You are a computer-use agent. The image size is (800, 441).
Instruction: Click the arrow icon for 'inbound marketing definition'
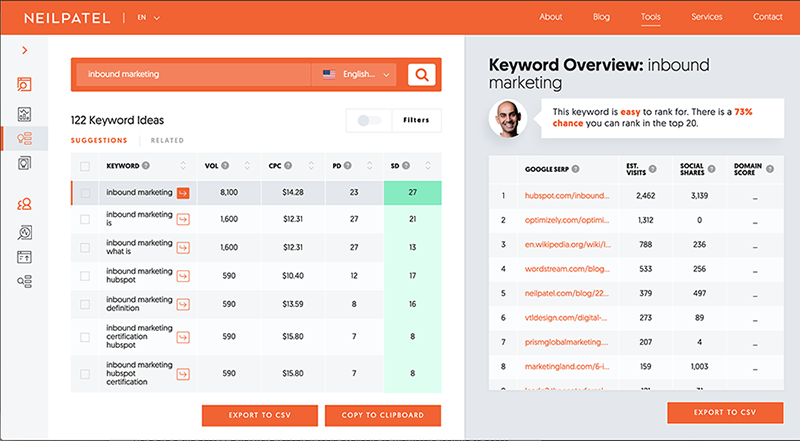tap(183, 305)
